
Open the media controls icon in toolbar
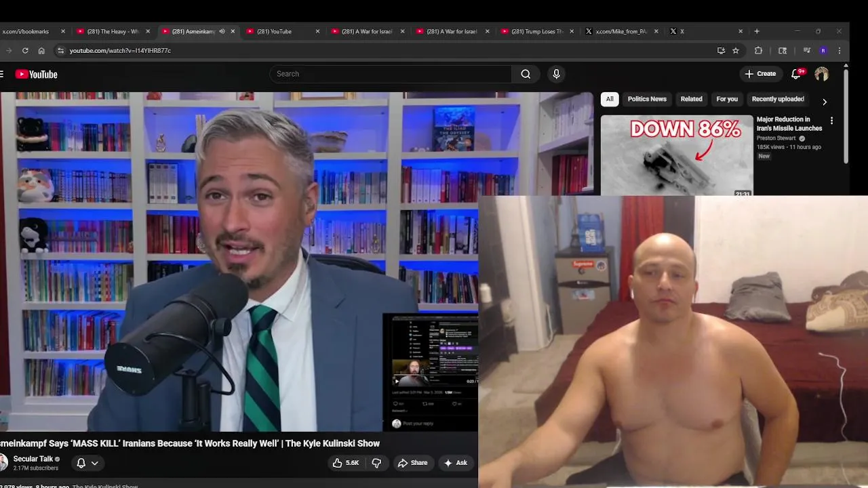[x=806, y=50]
